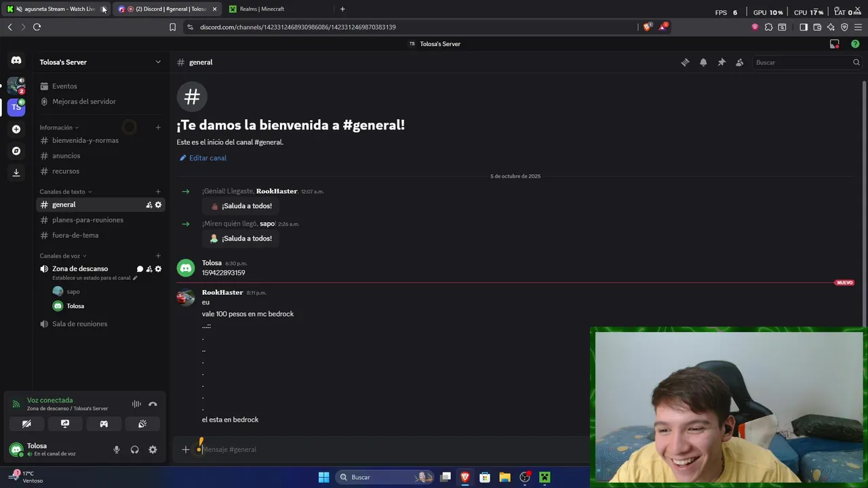Focus the Mensaje #general input box
The height and width of the screenshot is (488, 868).
(x=393, y=449)
